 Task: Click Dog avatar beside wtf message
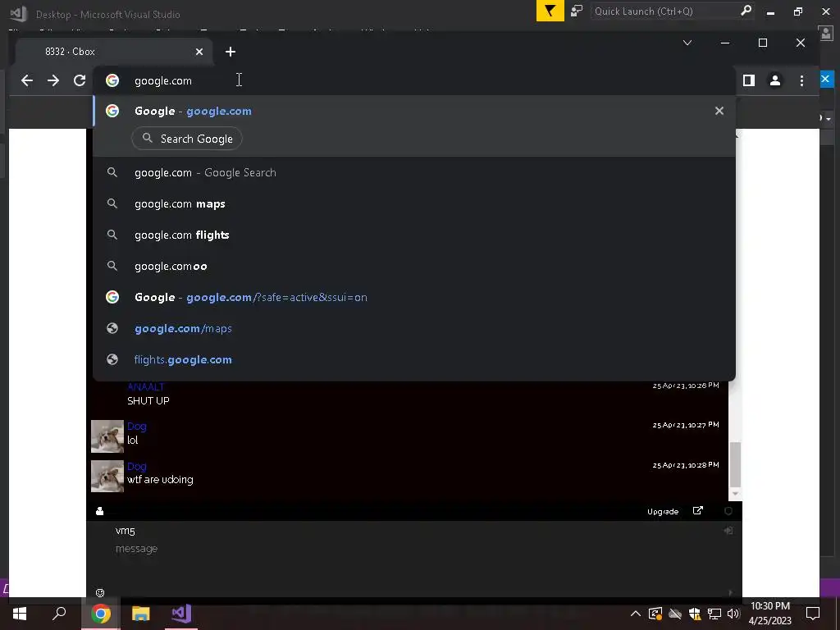point(107,477)
